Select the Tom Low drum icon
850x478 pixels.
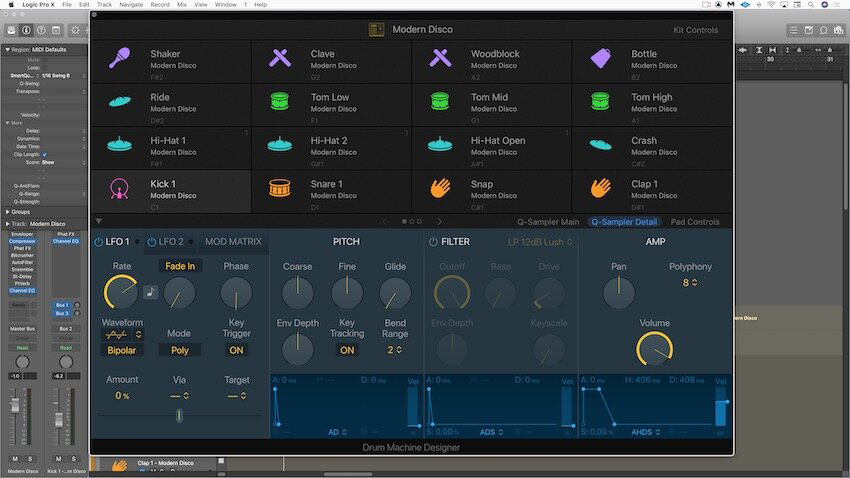point(280,101)
